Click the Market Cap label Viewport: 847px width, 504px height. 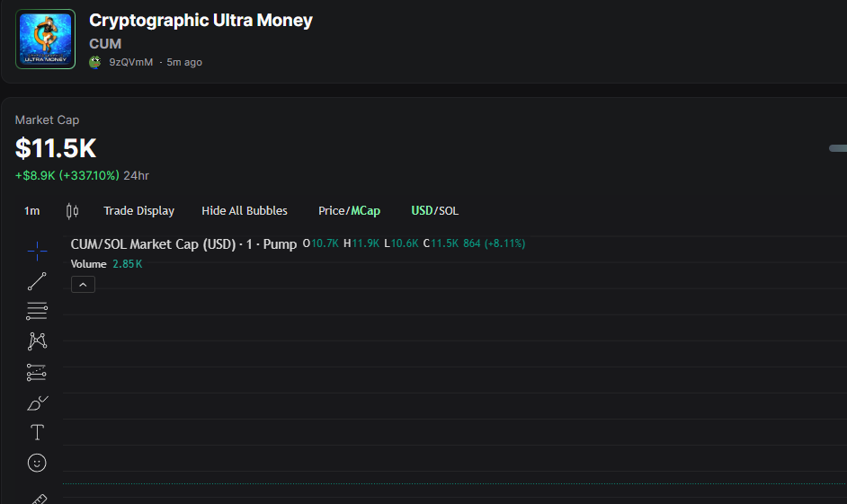click(x=47, y=119)
